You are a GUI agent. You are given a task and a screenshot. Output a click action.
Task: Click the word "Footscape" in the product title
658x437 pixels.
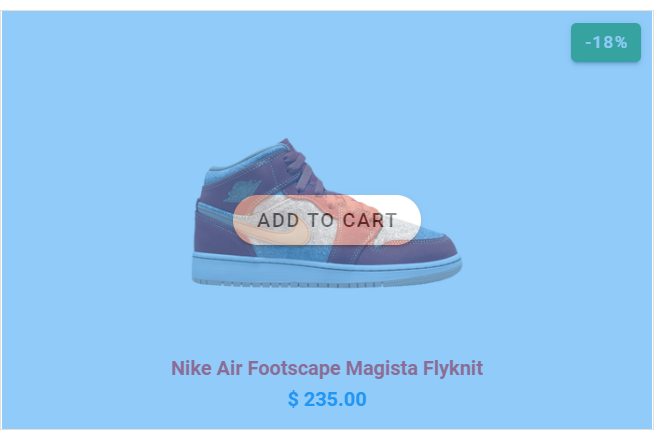click(x=294, y=368)
